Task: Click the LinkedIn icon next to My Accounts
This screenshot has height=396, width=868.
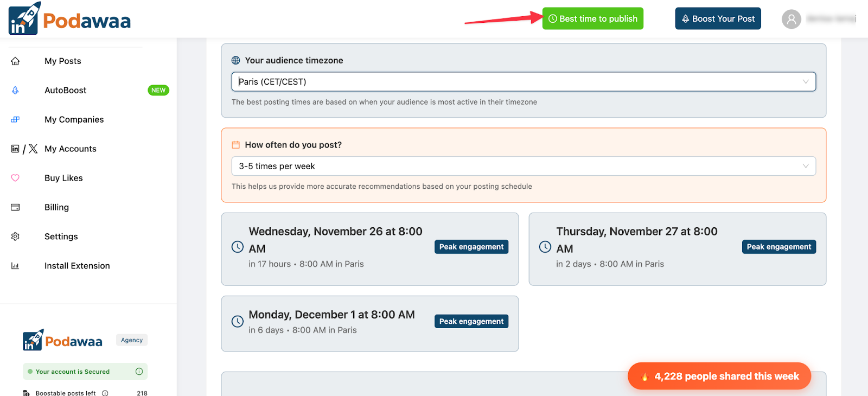Action: [x=15, y=148]
